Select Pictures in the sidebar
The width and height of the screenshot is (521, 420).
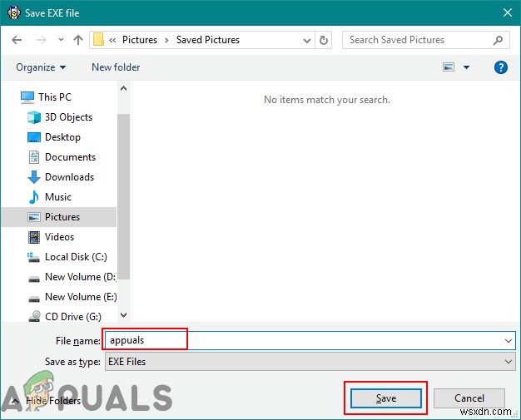[x=62, y=217]
